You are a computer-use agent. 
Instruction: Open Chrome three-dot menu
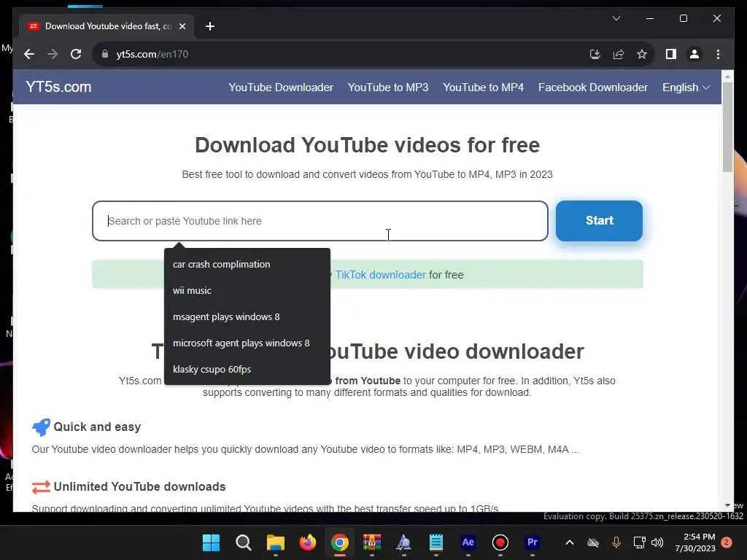point(718,54)
